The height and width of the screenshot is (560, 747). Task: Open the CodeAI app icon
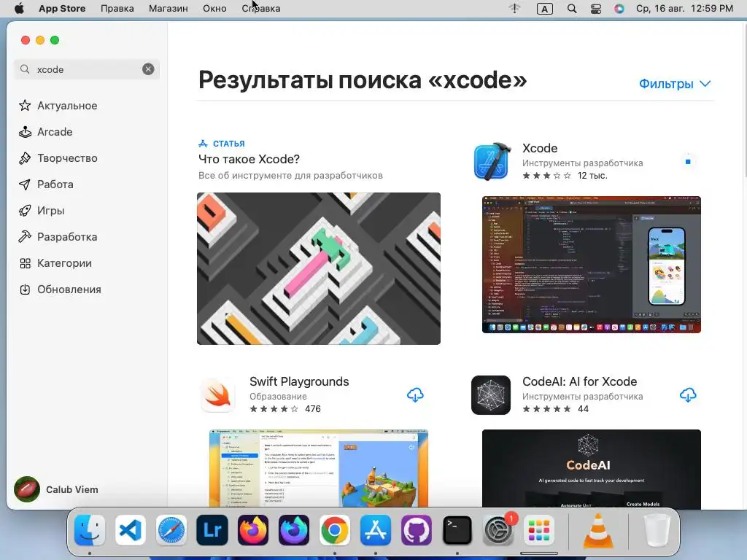pyautogui.click(x=491, y=394)
